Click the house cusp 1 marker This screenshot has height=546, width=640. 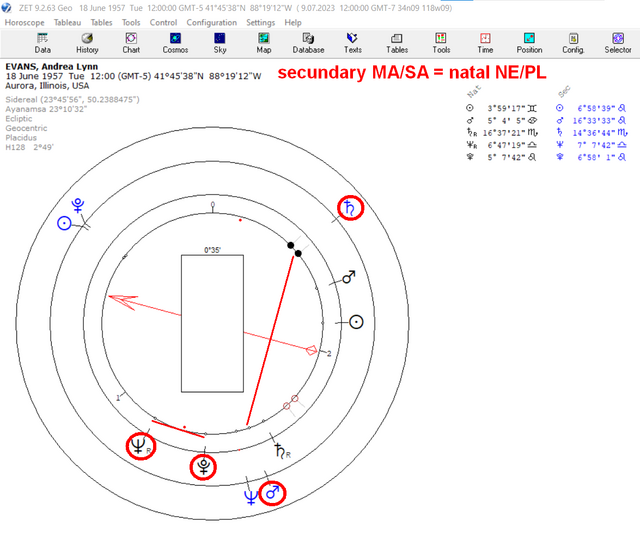118,397
